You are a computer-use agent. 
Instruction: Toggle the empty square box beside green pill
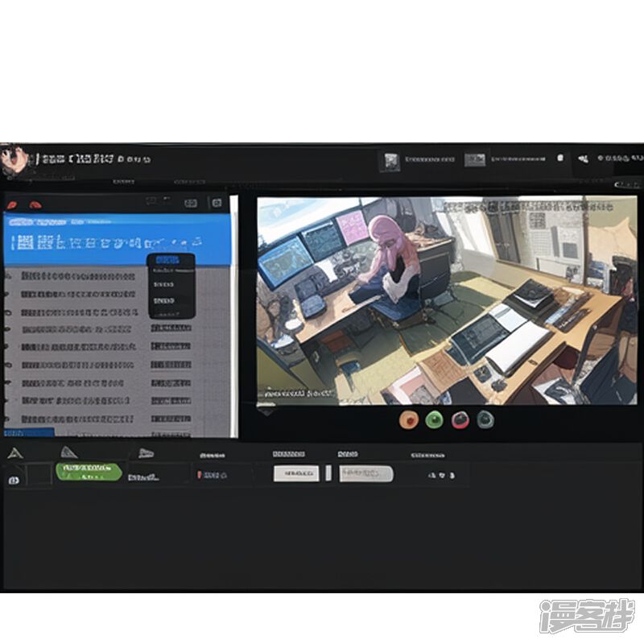point(38,474)
